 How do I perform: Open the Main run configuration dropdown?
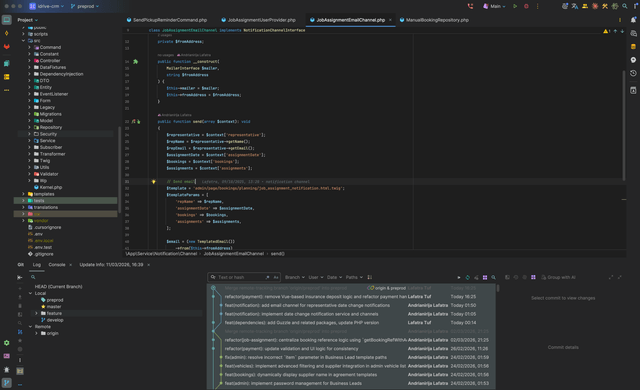(x=494, y=6)
